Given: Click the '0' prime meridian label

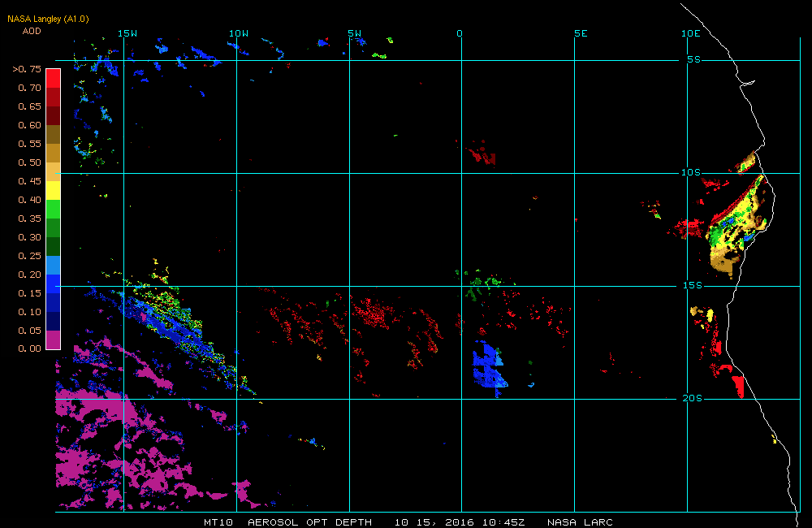Looking at the screenshot, I should 460,33.
